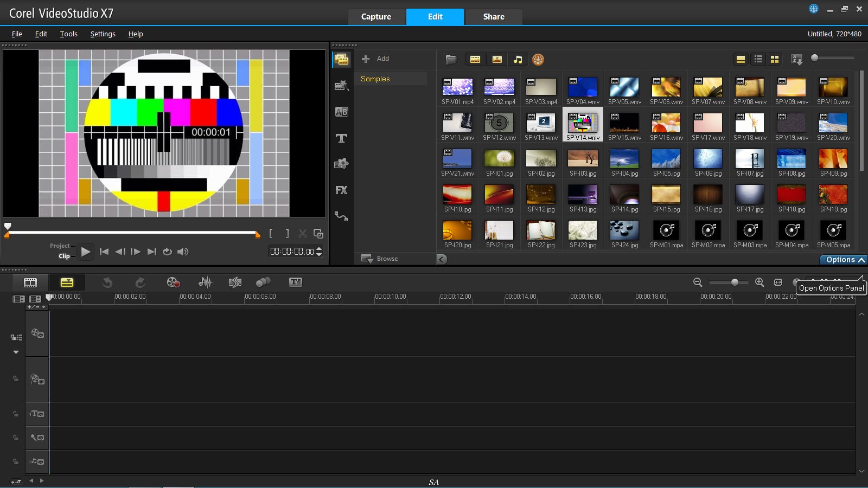The height and width of the screenshot is (488, 868).
Task: Click the Split clip scissors icon
Action: point(303,234)
